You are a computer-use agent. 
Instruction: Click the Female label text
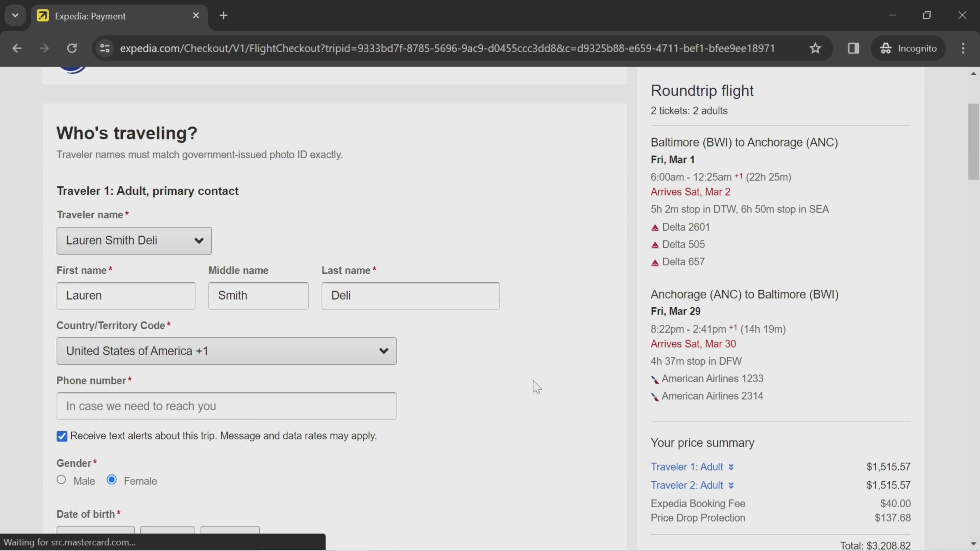(x=140, y=481)
